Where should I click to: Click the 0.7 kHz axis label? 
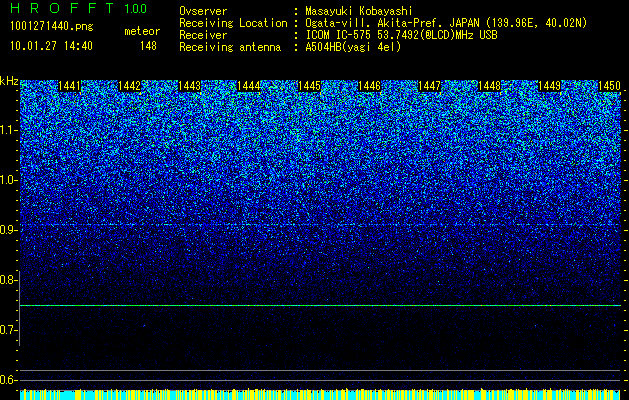pyautogui.click(x=8, y=330)
